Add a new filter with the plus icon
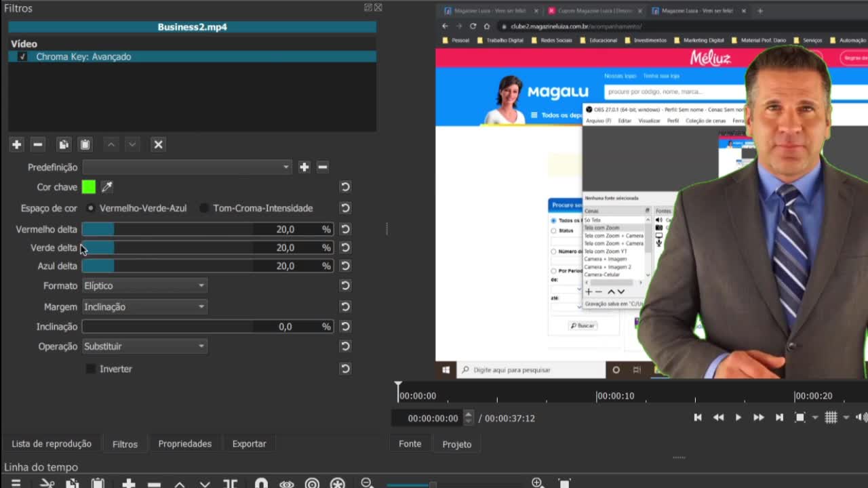 17,144
